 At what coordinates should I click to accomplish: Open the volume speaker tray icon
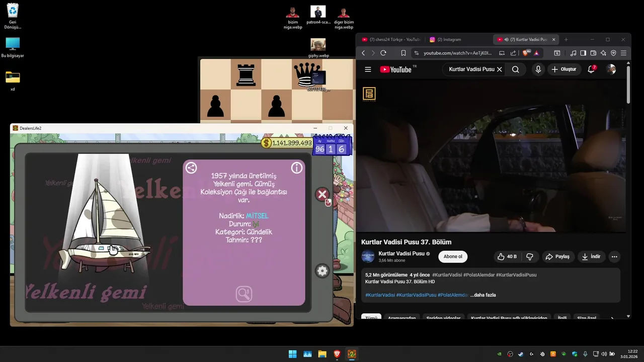[604, 354]
